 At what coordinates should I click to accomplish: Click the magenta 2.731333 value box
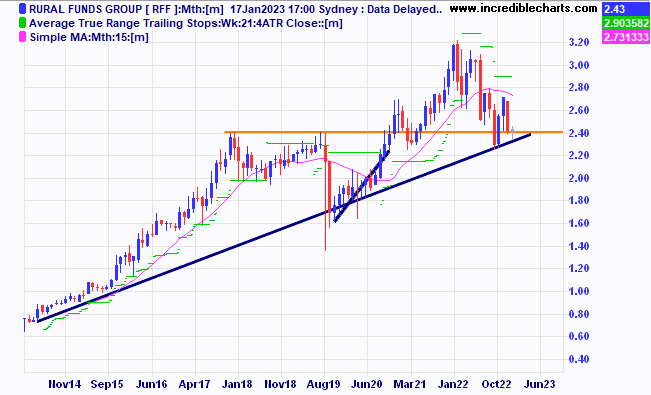(625, 37)
